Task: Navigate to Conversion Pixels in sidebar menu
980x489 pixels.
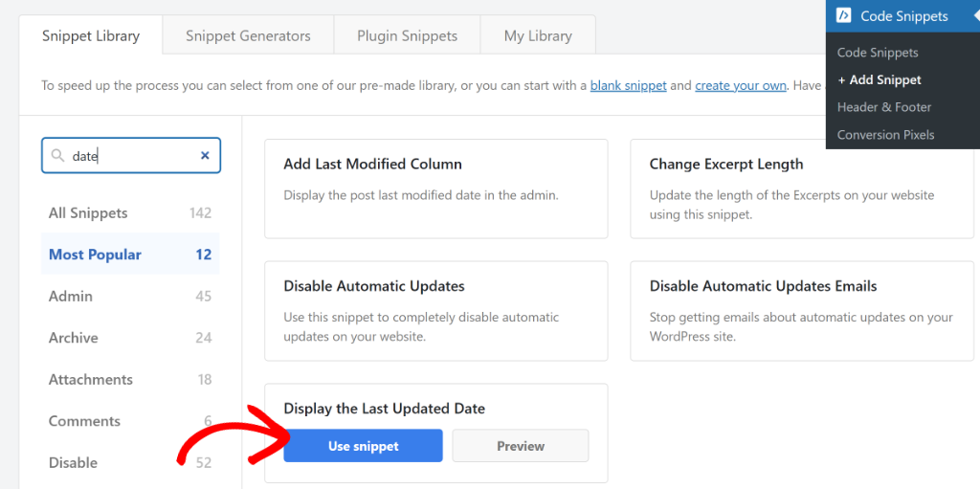Action: tap(885, 135)
